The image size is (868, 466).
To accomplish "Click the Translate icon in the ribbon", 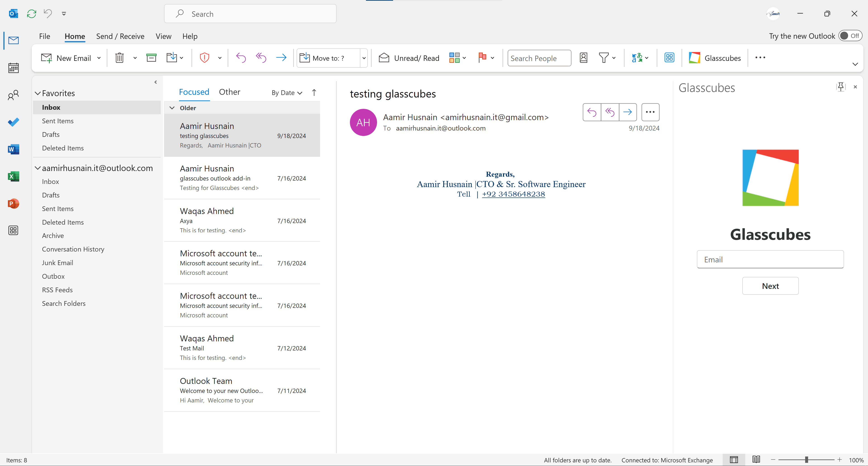I will [x=637, y=58].
